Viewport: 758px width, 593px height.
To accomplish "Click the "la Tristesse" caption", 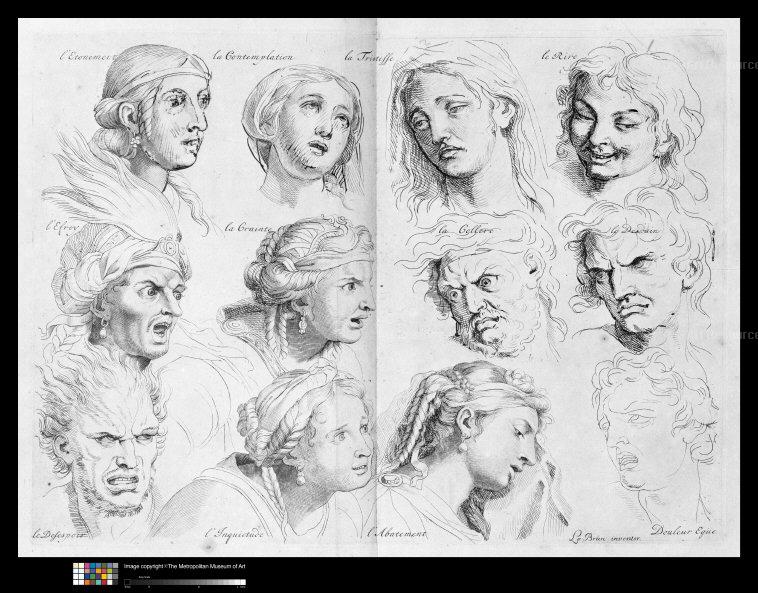I will click(368, 57).
